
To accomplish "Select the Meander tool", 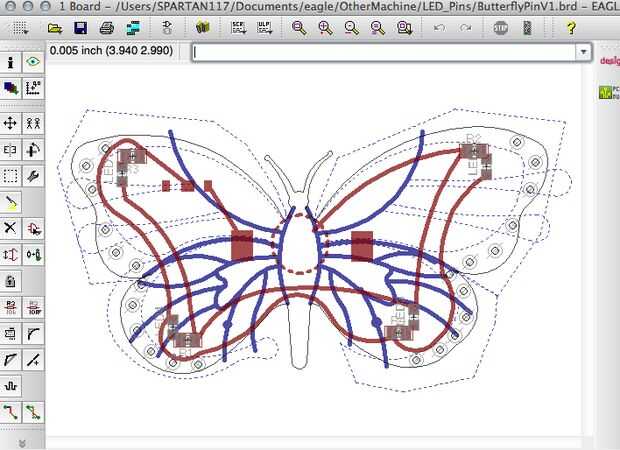I will point(11,386).
